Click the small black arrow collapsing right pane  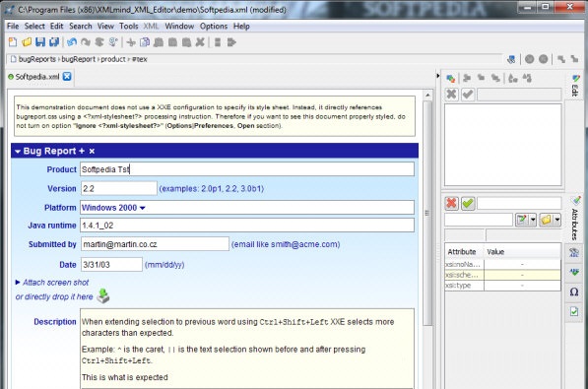click(x=437, y=76)
